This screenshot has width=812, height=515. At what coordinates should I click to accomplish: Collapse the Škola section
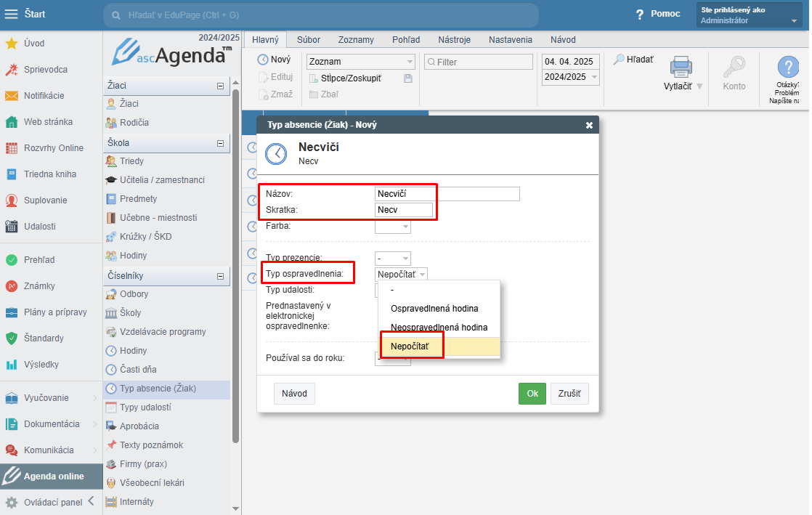220,144
